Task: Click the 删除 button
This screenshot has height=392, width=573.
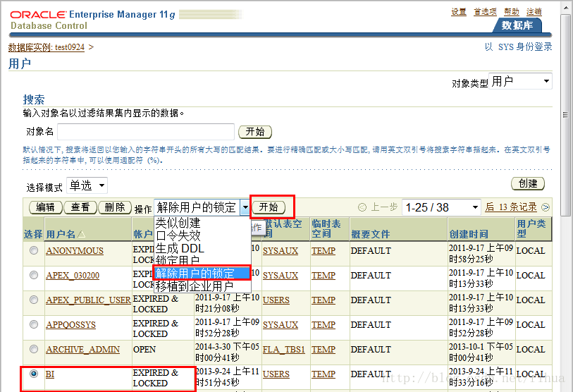Action: tap(115, 207)
